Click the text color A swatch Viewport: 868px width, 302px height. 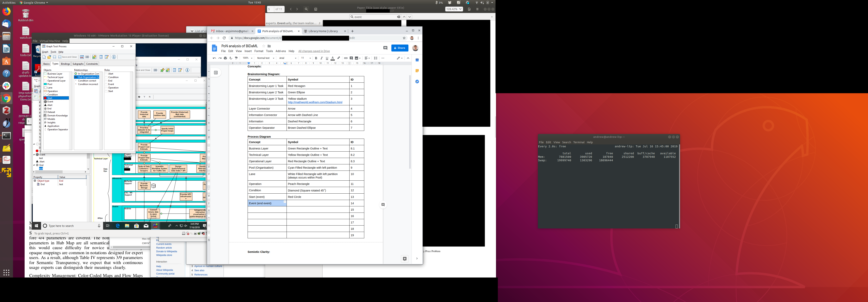pyautogui.click(x=333, y=58)
